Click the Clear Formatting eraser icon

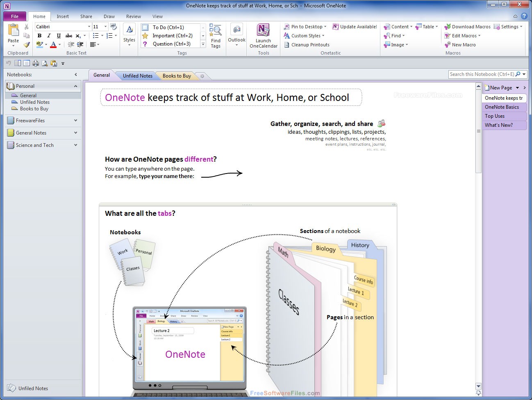[x=113, y=27]
